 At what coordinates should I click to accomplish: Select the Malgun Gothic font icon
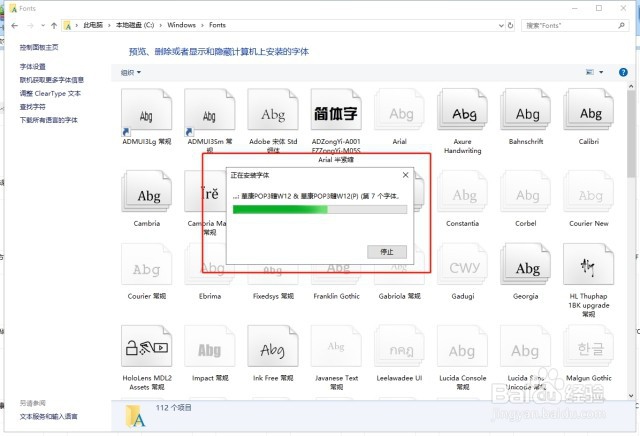click(x=589, y=346)
